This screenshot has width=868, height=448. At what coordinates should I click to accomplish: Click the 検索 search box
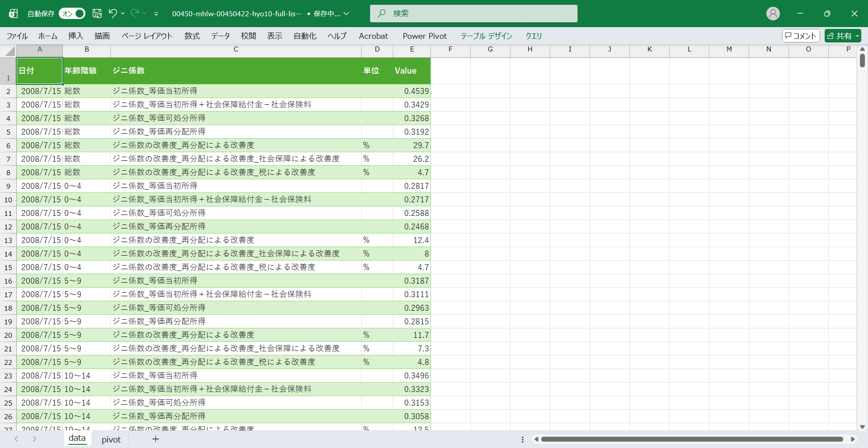click(x=473, y=14)
